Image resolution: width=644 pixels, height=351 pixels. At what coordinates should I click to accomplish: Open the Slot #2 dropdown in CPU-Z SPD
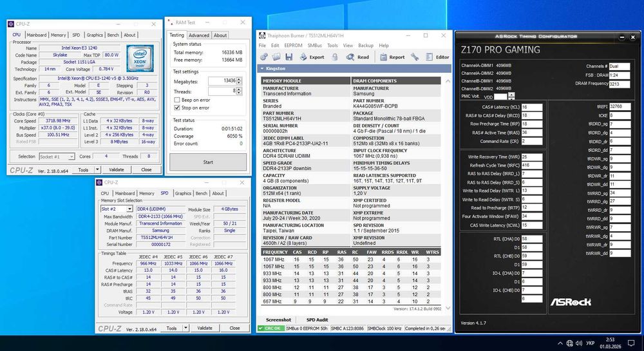click(129, 209)
